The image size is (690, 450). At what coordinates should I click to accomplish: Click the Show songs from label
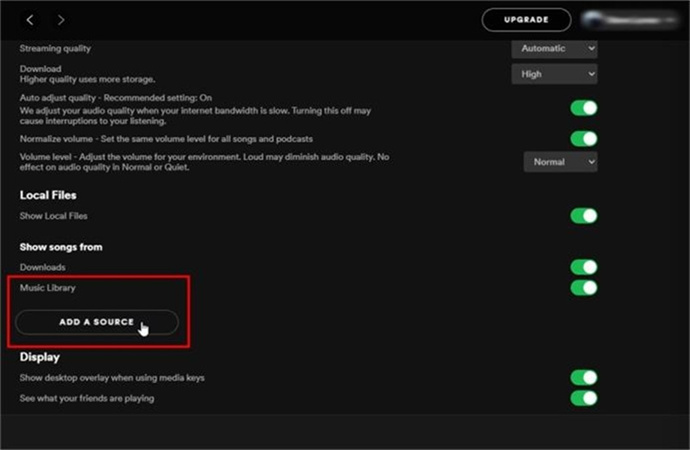61,247
